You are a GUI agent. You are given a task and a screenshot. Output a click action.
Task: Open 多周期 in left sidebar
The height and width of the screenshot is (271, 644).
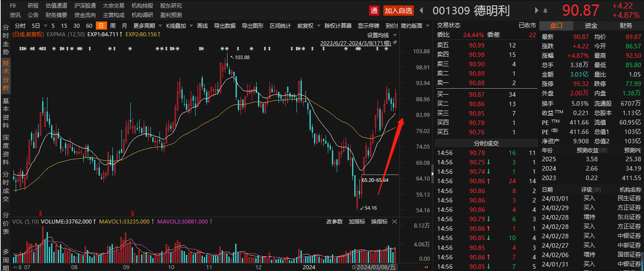pyautogui.click(x=6, y=259)
